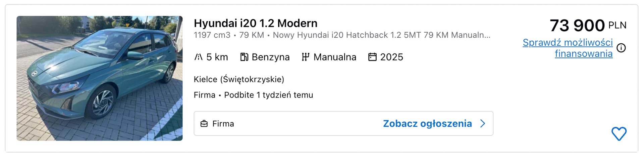Click the Benzyna fuel type label

[x=270, y=57]
